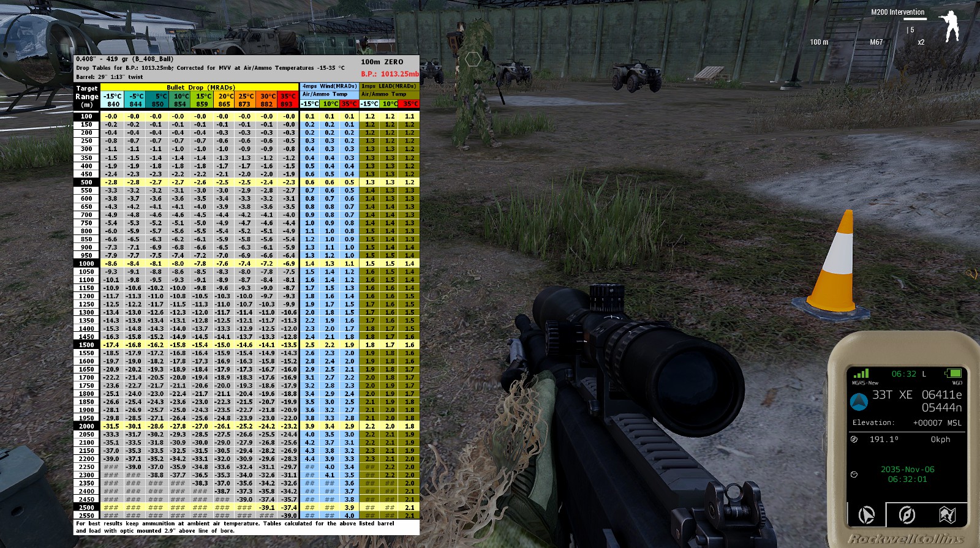980x548 pixels.
Task: Click the hexagon marker on the ghillie soldier
Action: (473, 59)
